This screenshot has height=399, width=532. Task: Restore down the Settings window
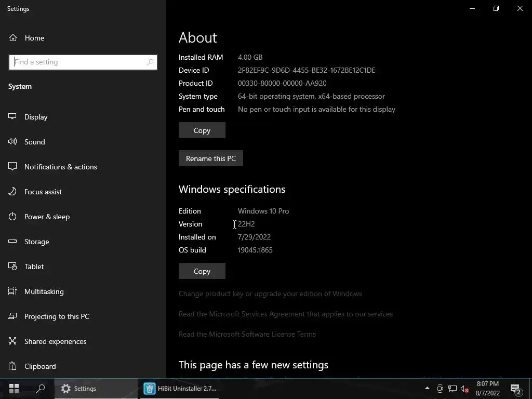[x=496, y=8]
